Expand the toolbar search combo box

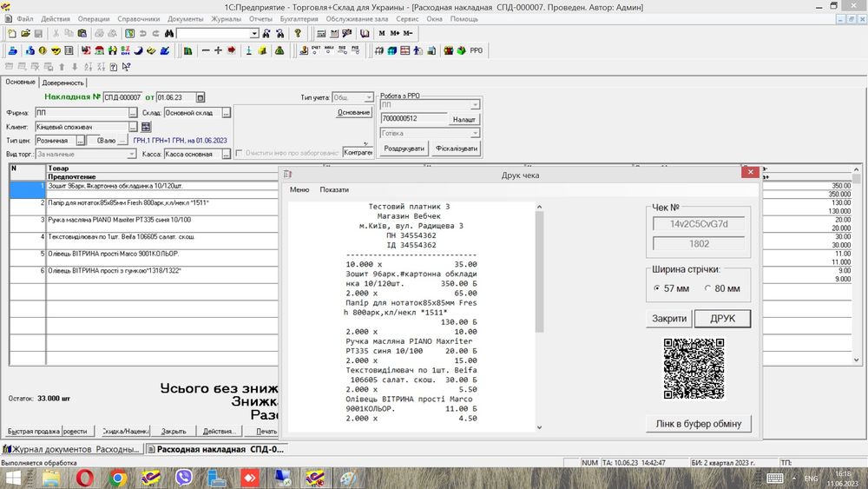pos(254,34)
